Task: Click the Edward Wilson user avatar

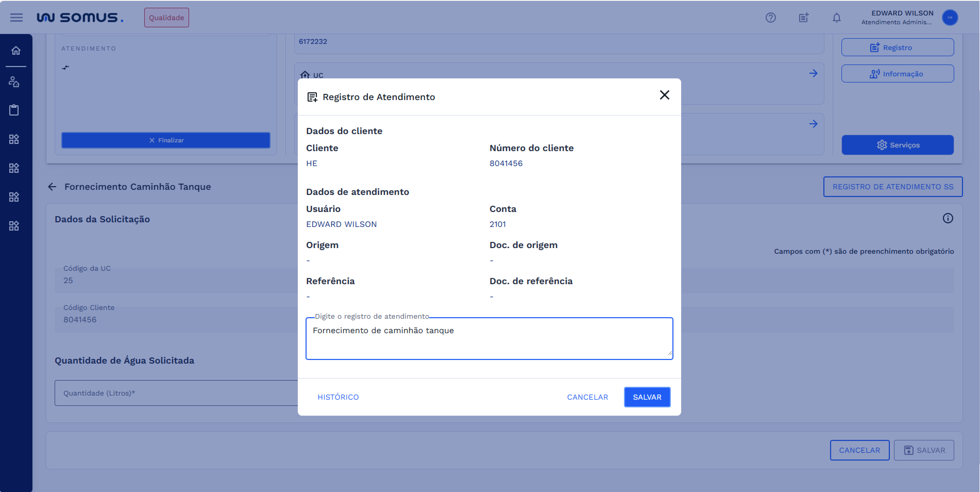Action: coord(950,18)
